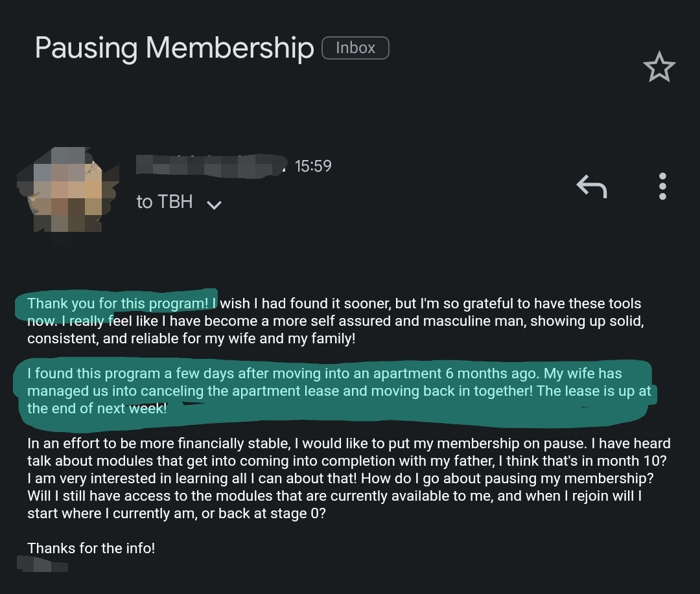Click the "to TBH" recipient text
Screen dimensions: 700x594
click(165, 202)
